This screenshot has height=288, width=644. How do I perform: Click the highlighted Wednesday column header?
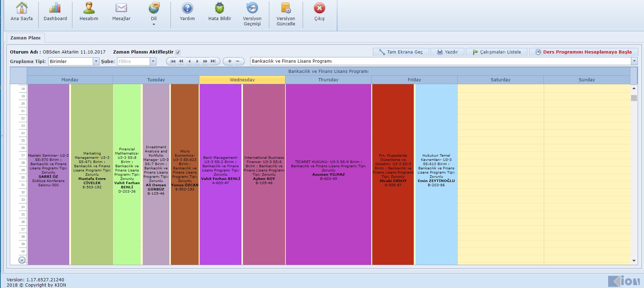(x=242, y=80)
